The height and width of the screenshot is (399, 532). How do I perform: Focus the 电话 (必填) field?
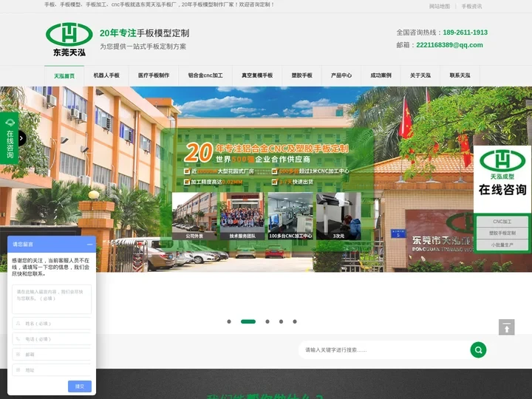[x=52, y=339]
